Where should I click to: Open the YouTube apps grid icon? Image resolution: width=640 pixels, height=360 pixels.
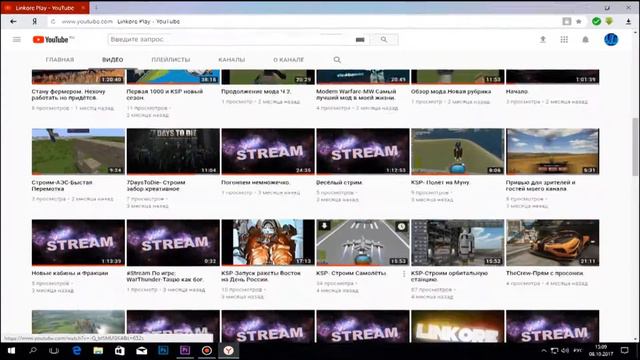(x=564, y=40)
